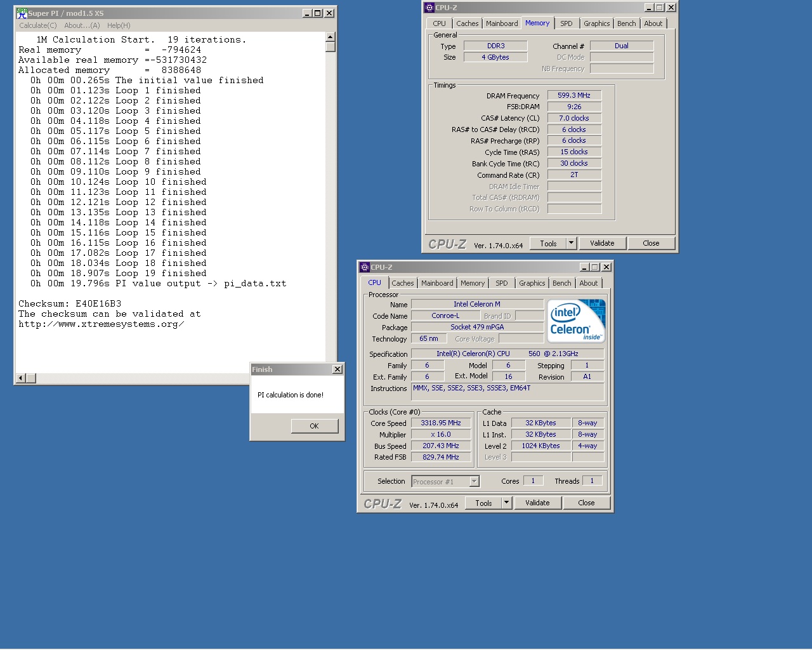Click the Super PI title bar icon
Viewport: 812px width, 650px height.
point(22,13)
